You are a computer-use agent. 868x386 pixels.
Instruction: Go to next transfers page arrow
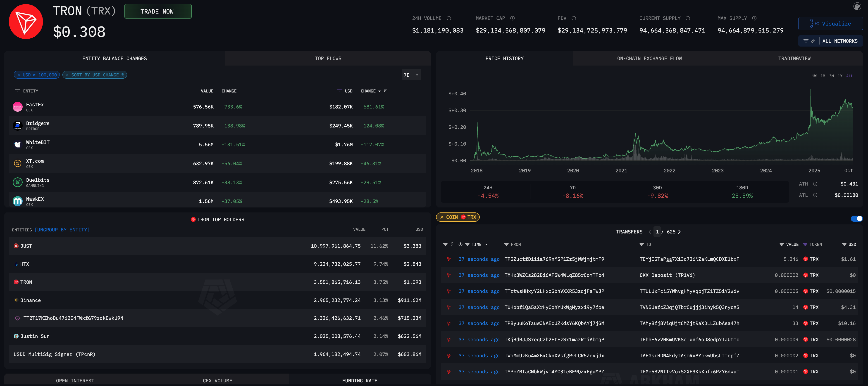[679, 232]
